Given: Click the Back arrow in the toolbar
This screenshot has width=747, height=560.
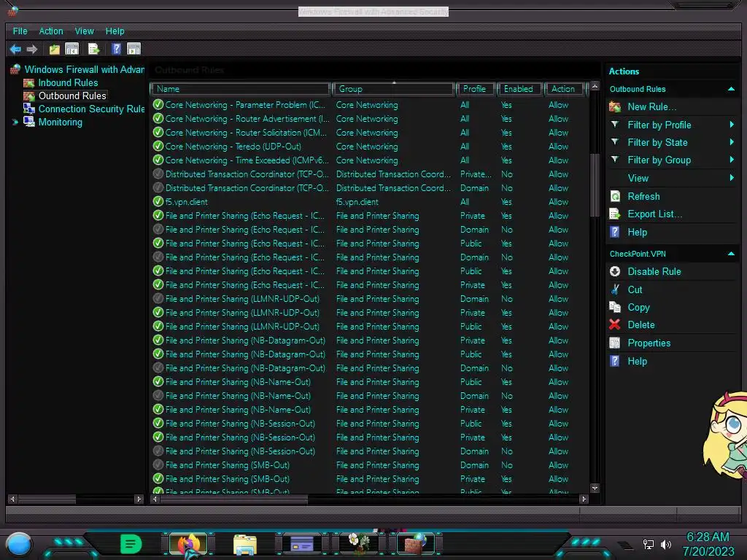Looking at the screenshot, I should (x=15, y=49).
